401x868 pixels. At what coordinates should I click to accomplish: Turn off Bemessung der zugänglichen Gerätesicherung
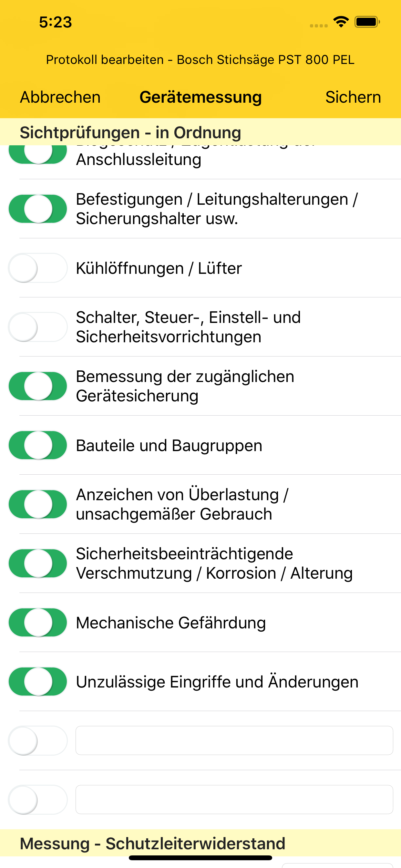pos(38,386)
